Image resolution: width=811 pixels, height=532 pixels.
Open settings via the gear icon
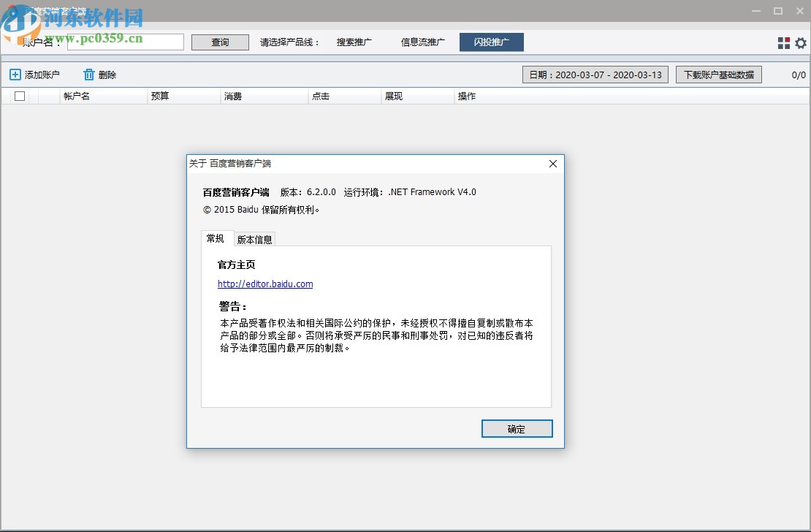tap(801, 42)
